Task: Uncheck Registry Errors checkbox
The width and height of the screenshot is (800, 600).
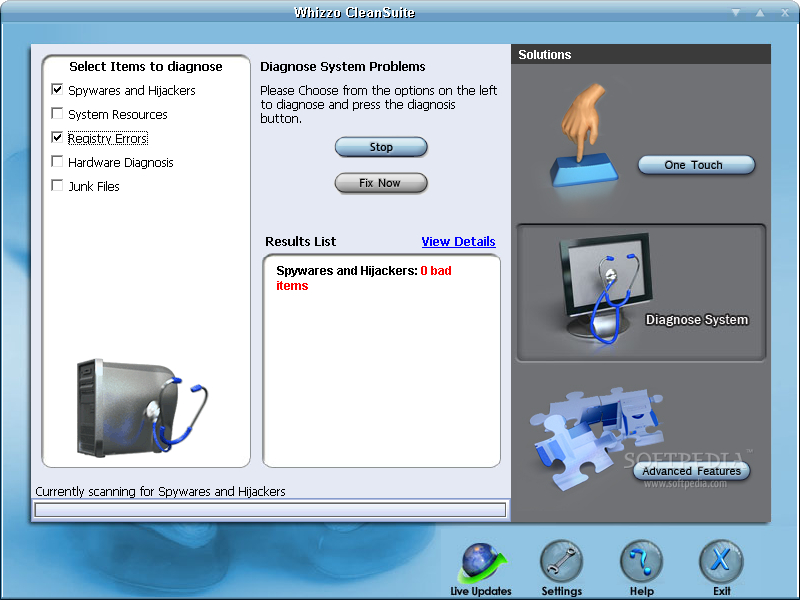Action: 57,137
